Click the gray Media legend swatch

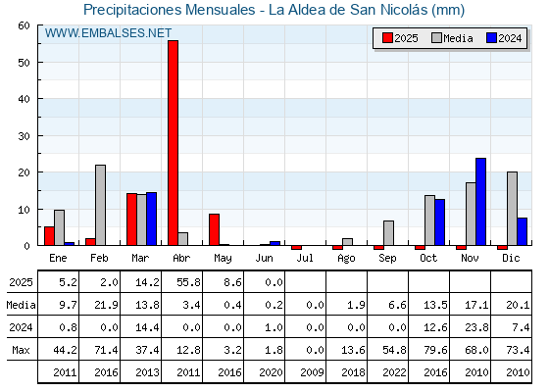click(x=437, y=38)
